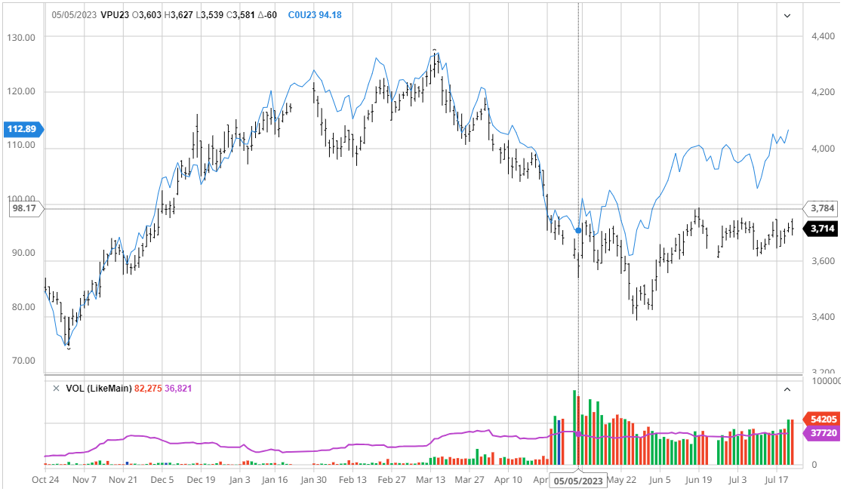Click the blue crosshair dot on the chart
The width and height of the screenshot is (862, 504).
tap(578, 231)
